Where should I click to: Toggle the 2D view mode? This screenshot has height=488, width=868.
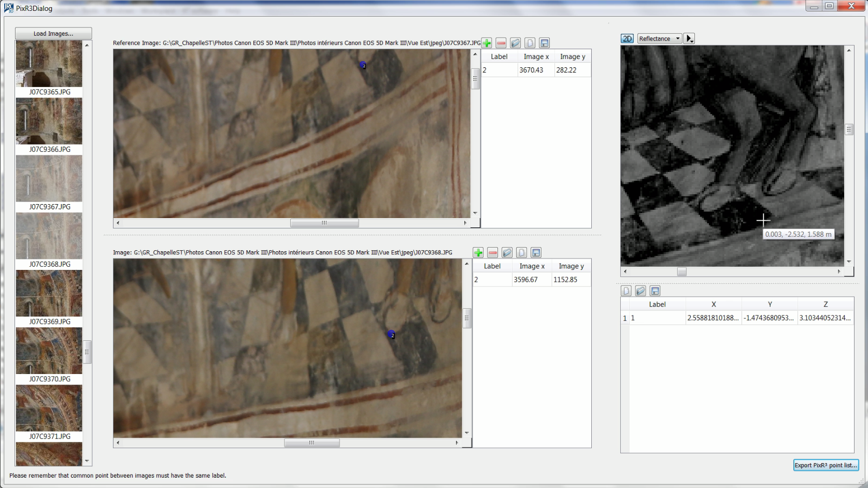click(x=627, y=39)
